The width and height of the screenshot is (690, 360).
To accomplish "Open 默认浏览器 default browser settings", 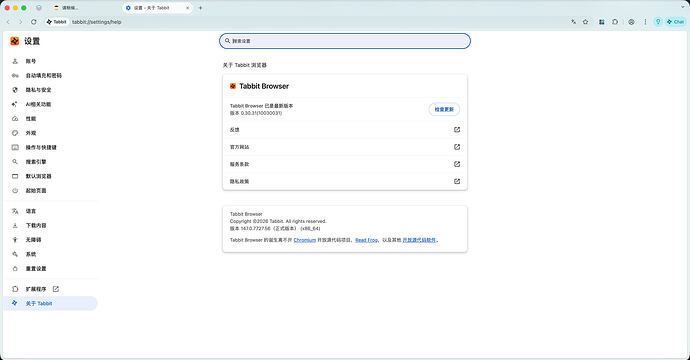I will 38,176.
